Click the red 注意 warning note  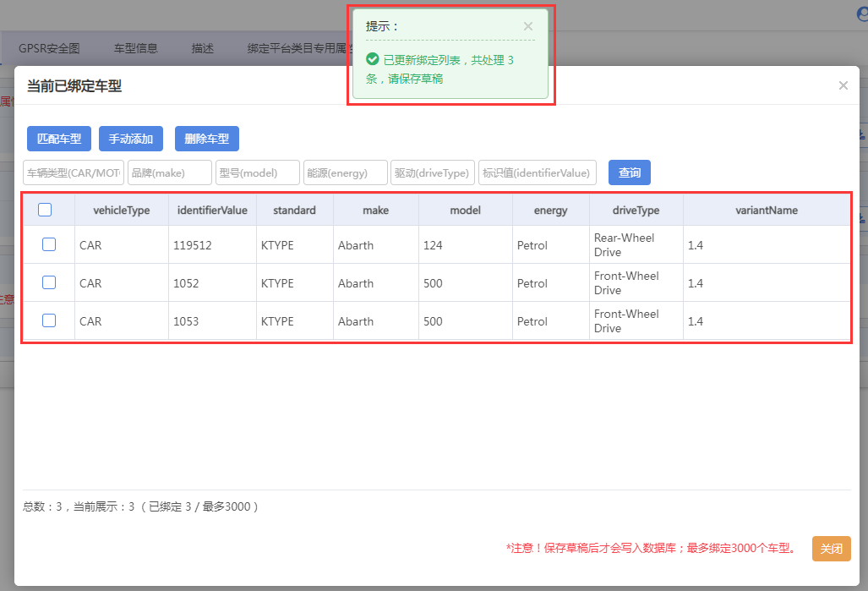tap(652, 549)
